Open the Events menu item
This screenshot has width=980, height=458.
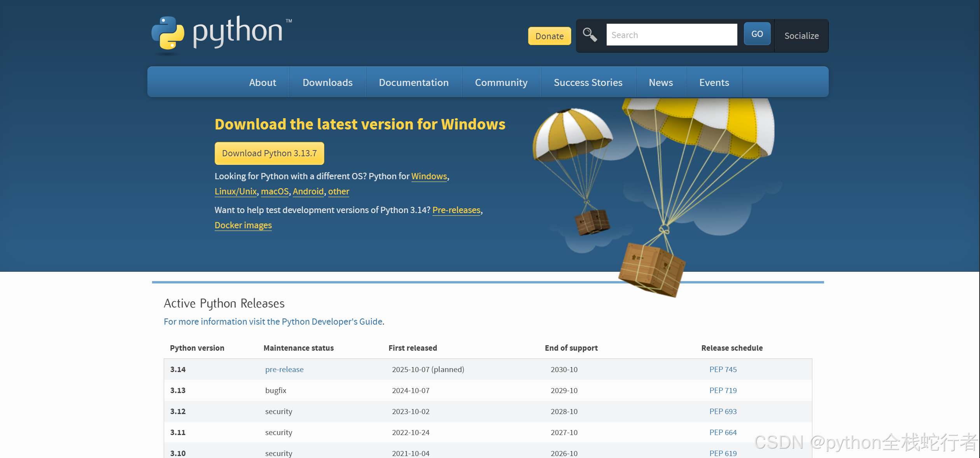pyautogui.click(x=714, y=82)
